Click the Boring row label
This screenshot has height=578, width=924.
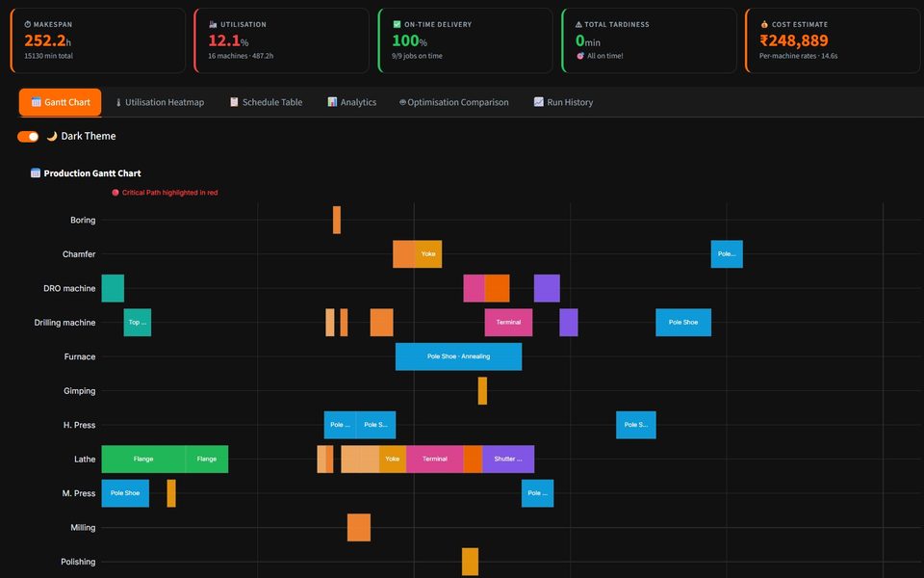coord(83,220)
